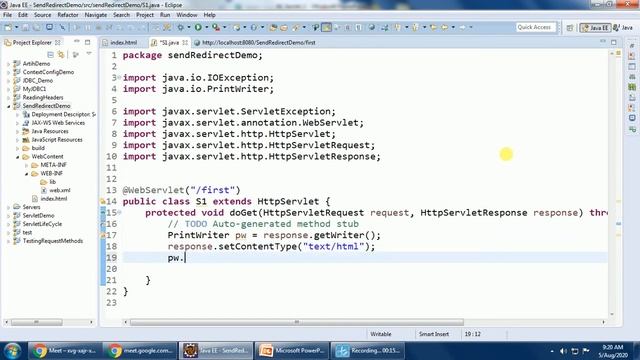Open the Navigate menu
The height and width of the screenshot is (360, 640).
pos(96,15)
